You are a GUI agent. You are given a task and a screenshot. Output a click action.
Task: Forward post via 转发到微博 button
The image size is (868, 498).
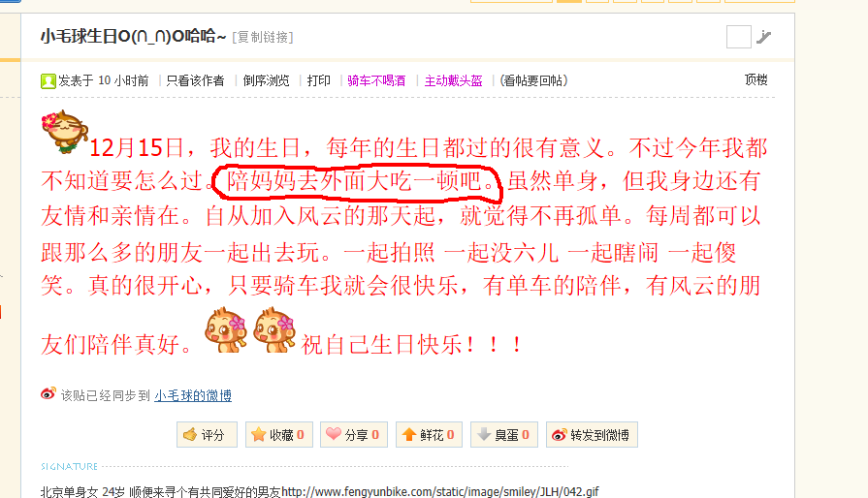click(x=592, y=434)
